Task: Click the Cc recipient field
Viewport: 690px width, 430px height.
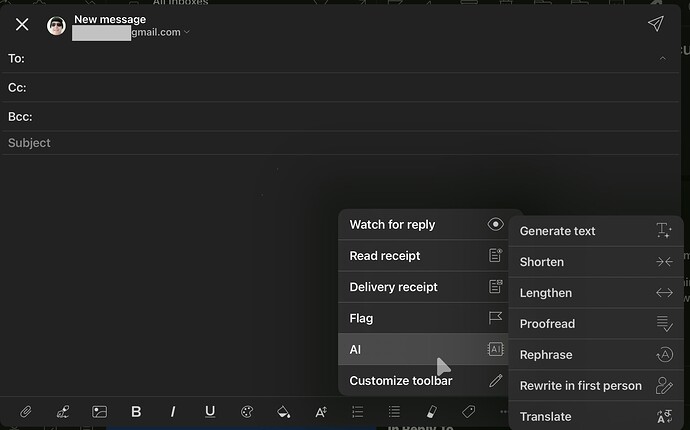Action: click(x=341, y=88)
